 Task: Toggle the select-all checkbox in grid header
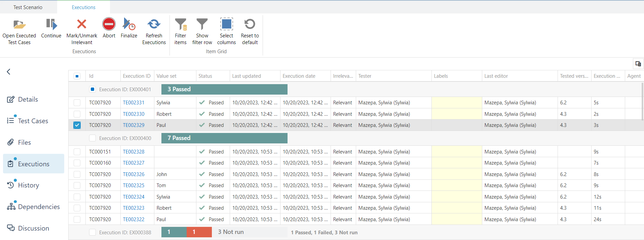(77, 76)
